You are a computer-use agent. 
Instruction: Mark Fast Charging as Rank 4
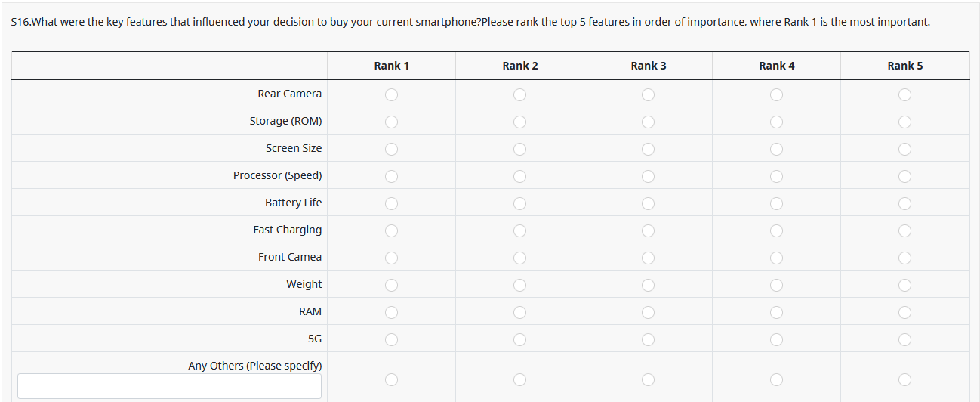tap(776, 230)
